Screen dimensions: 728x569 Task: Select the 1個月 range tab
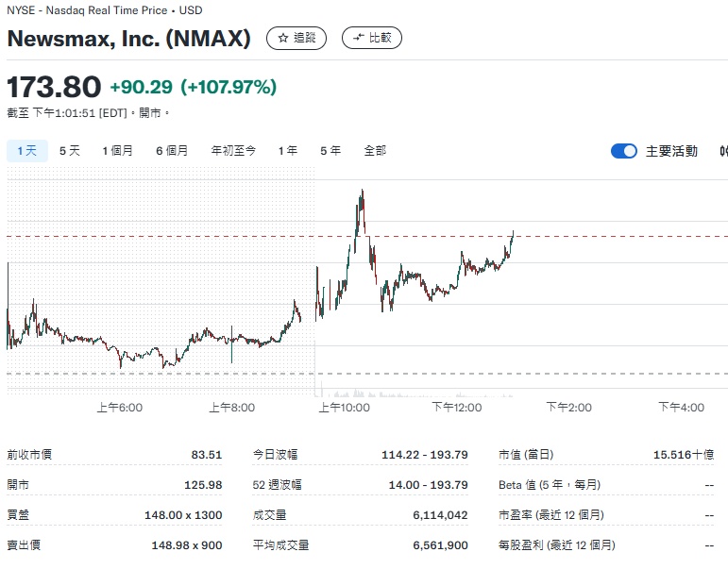[118, 151]
